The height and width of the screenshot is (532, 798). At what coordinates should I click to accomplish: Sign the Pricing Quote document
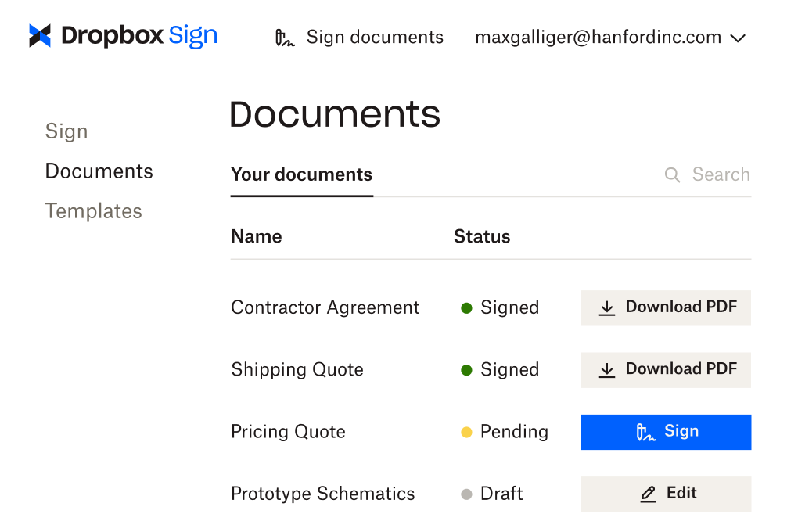coord(666,431)
